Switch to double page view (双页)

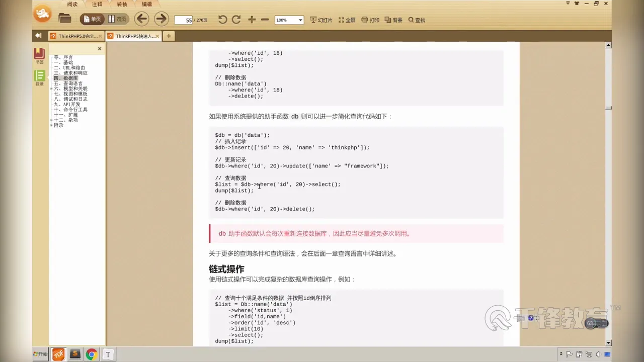117,19
